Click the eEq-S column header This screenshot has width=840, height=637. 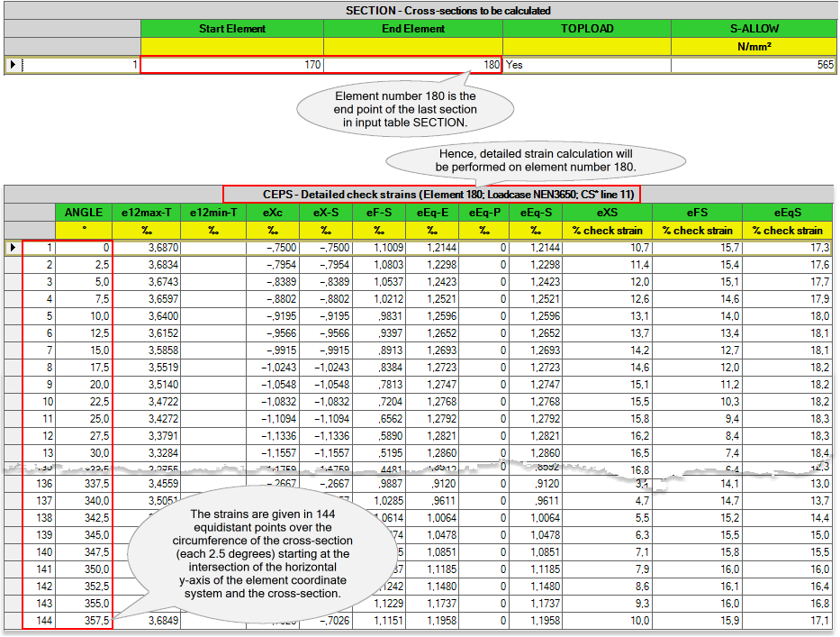point(535,213)
